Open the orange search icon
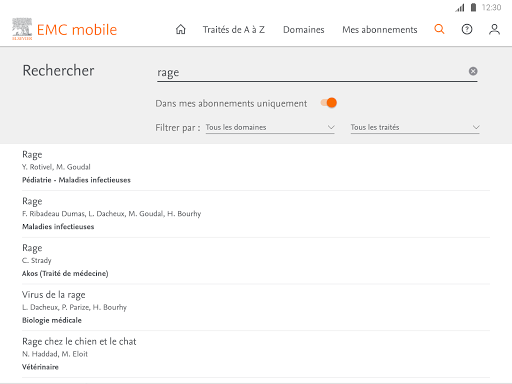 (439, 29)
